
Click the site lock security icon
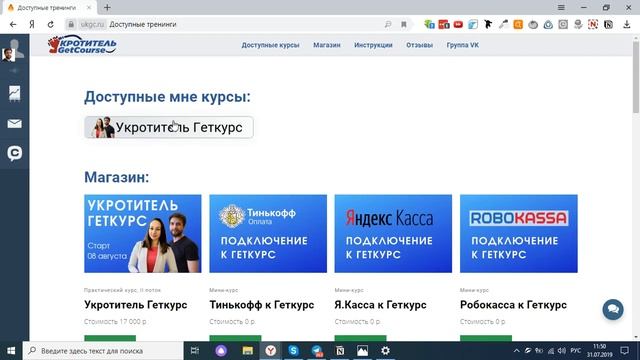point(71,24)
